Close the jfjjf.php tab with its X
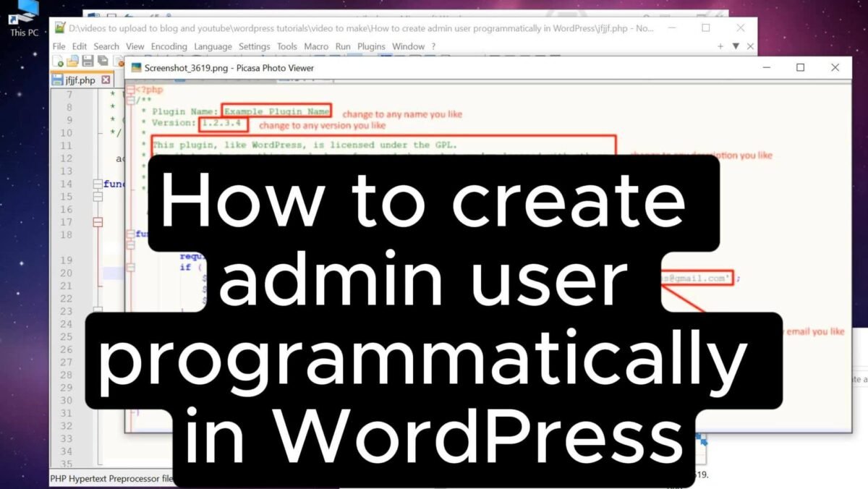The image size is (868, 489). [x=106, y=80]
